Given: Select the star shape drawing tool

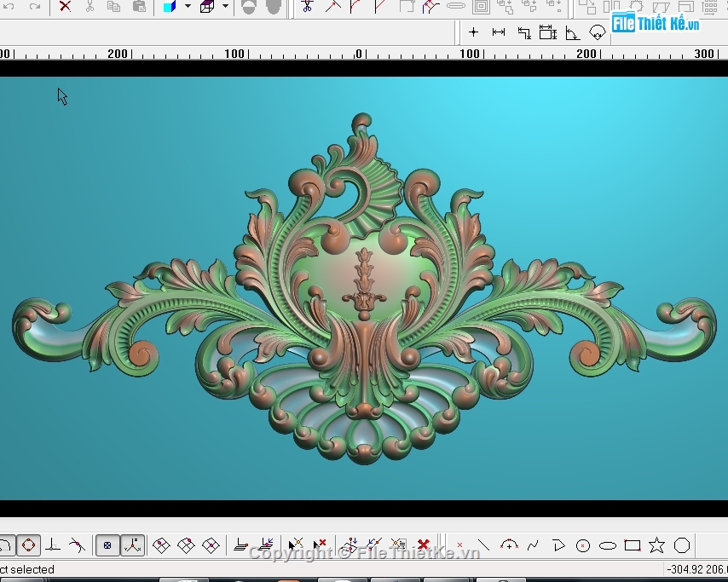Looking at the screenshot, I should [x=657, y=545].
